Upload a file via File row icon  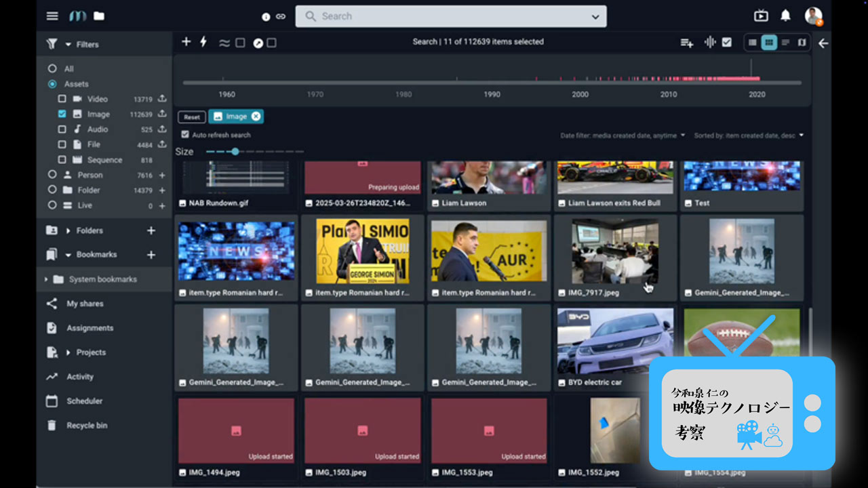(x=162, y=144)
